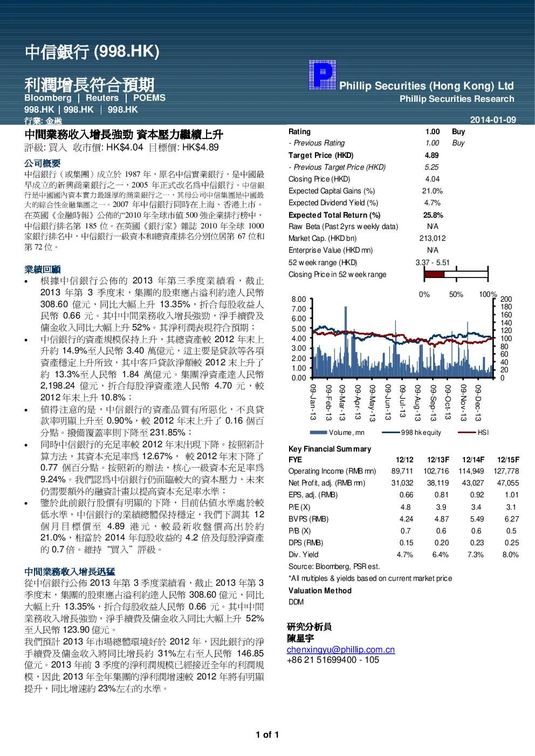535x756 pixels.
Task: Click "Phillip Securities (Hong Kong) Ltd" company name
Action: coord(427,86)
